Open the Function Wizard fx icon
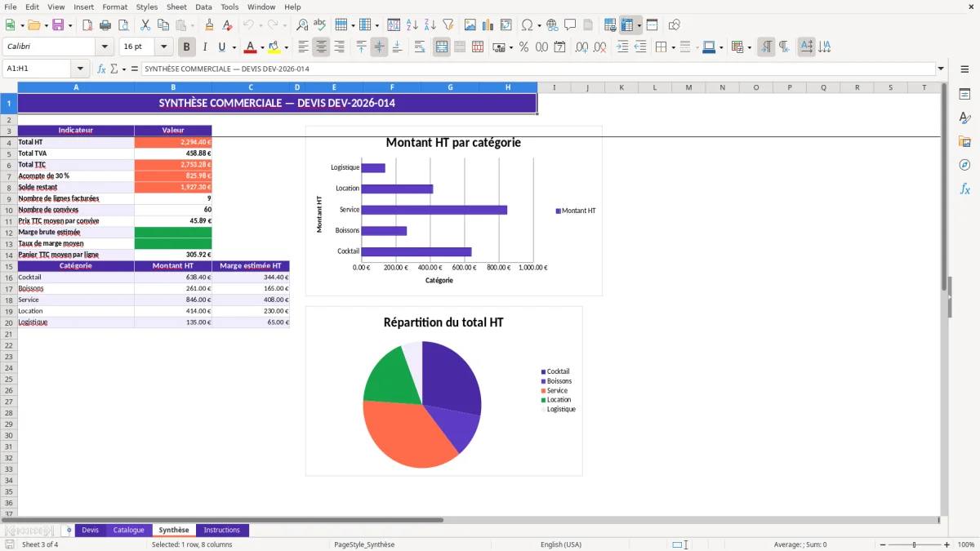The height and width of the screenshot is (551, 980). (x=101, y=69)
